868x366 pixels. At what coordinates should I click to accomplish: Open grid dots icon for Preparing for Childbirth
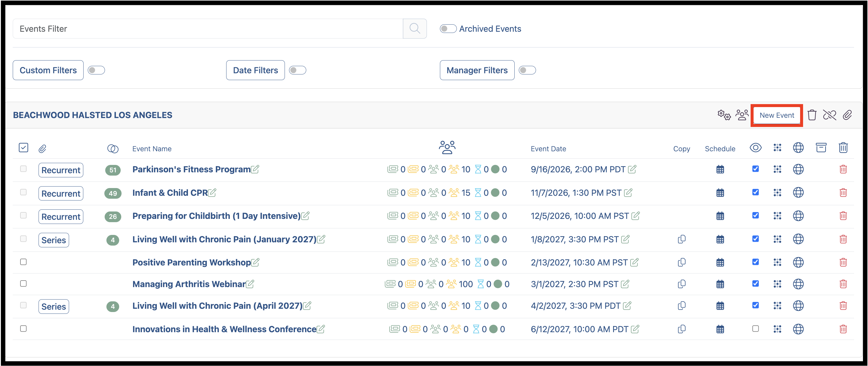[x=777, y=216]
